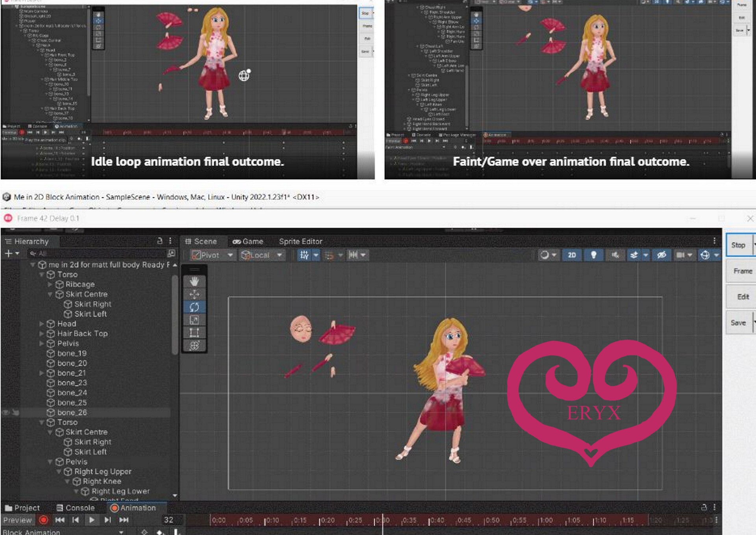Expand the Head object in the Hierarchy
The height and width of the screenshot is (535, 756).
point(42,324)
